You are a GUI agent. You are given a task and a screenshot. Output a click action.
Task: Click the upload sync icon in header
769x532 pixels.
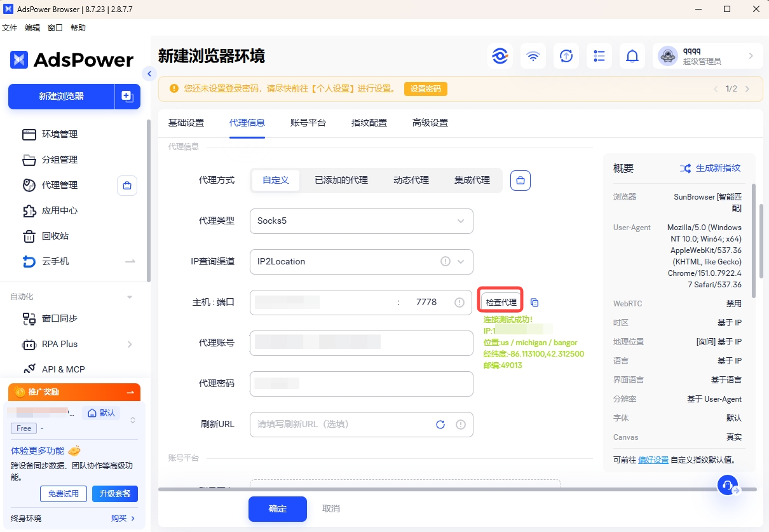click(x=566, y=56)
